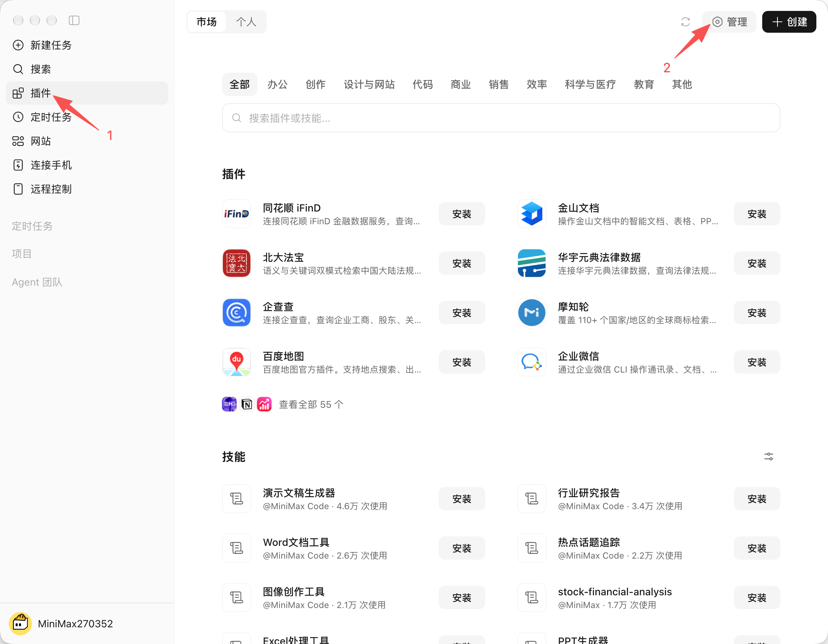This screenshot has width=828, height=644.
Task: Select the 其他 category tab
Action: click(x=682, y=84)
